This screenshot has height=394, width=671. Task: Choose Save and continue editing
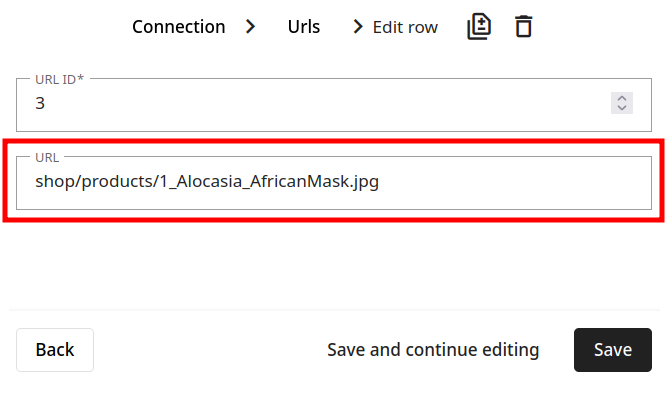click(433, 350)
